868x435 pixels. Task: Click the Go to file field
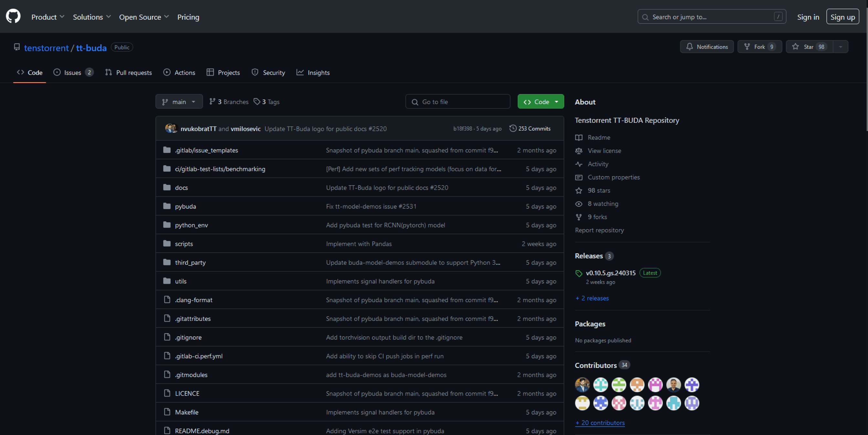point(458,101)
